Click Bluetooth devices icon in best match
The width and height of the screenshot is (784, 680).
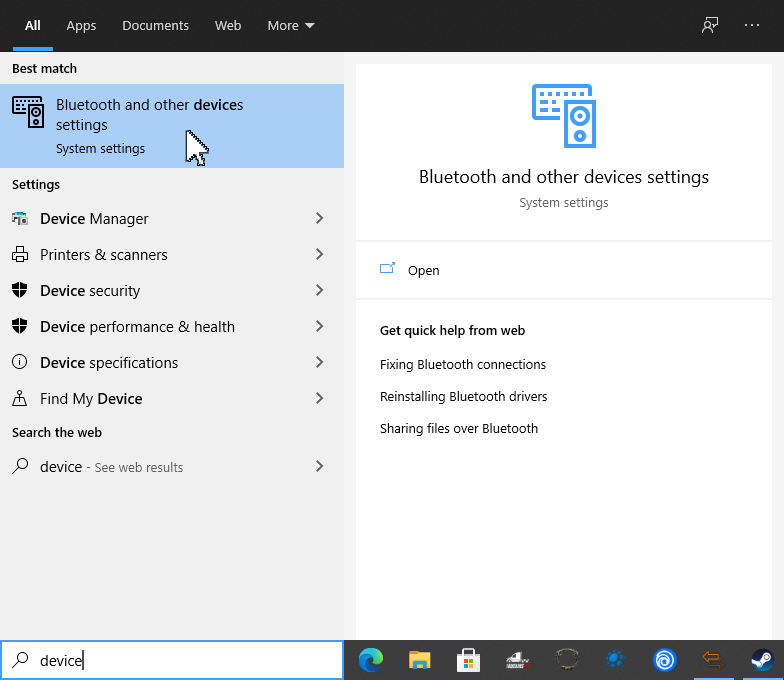[28, 112]
